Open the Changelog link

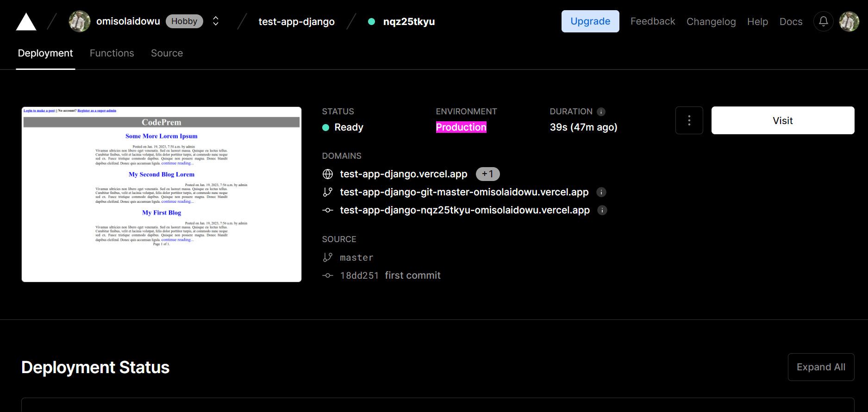click(711, 21)
